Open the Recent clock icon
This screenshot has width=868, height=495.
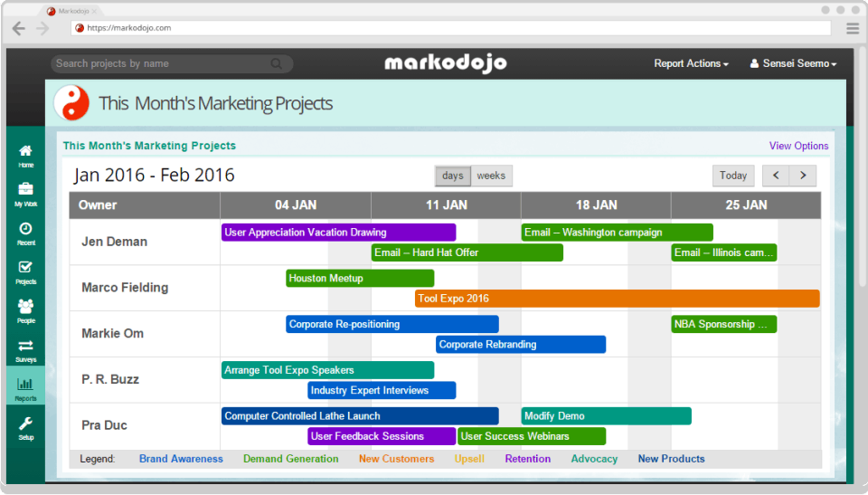point(25,228)
